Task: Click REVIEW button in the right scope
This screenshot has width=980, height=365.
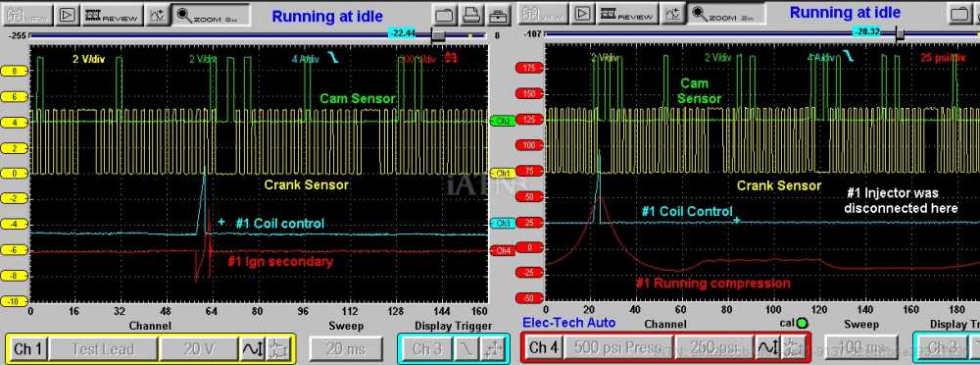Action: coord(627,15)
